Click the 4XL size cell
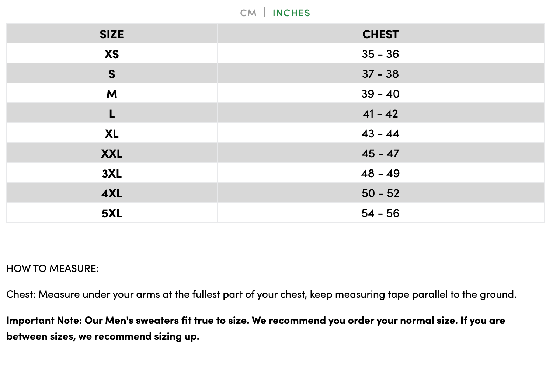This screenshot has width=553, height=392. [x=112, y=193]
